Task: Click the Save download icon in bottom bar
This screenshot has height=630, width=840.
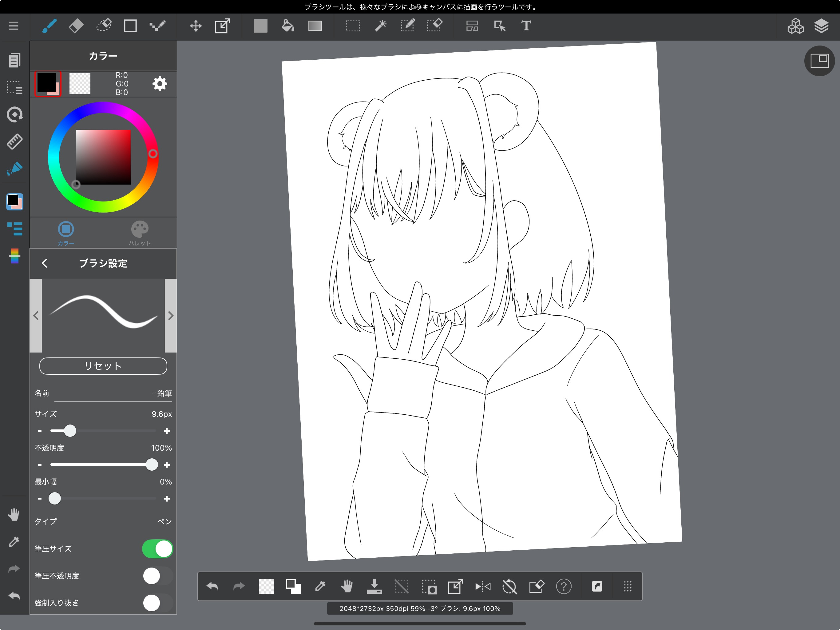Action: pyautogui.click(x=374, y=586)
